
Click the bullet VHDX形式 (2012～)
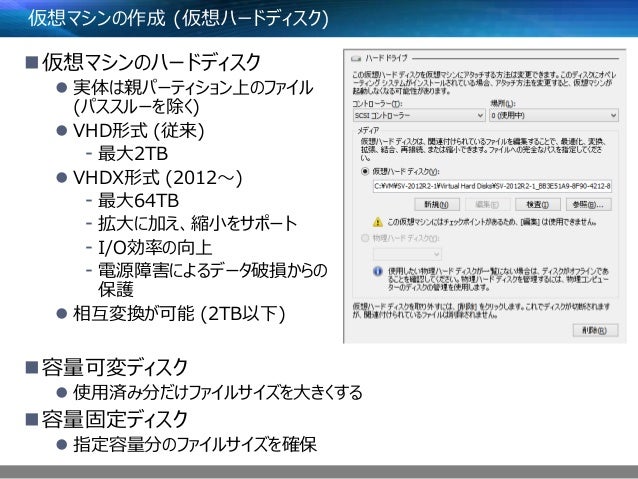tap(157, 178)
